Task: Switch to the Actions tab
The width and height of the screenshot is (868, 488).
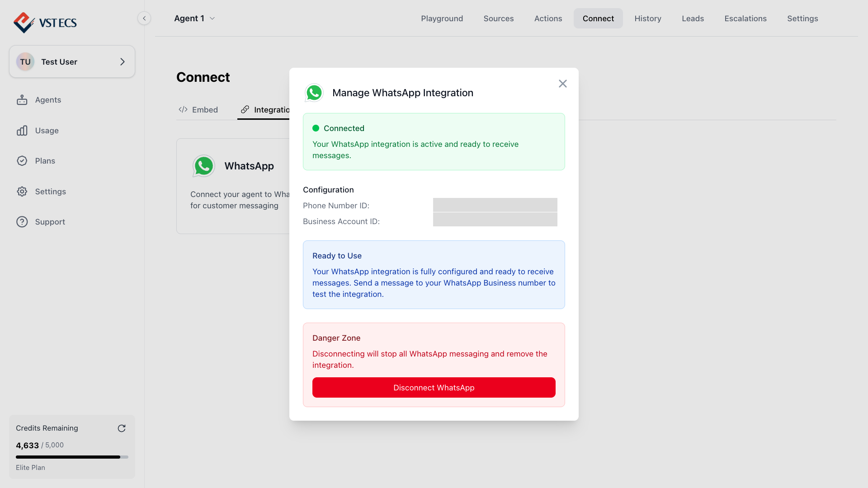Action: (548, 19)
